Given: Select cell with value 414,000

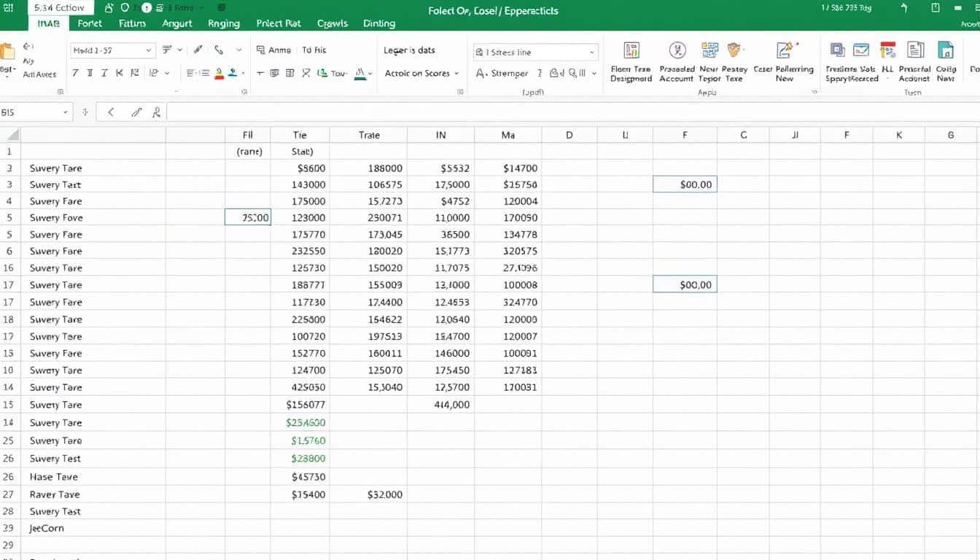Looking at the screenshot, I should 440,405.
